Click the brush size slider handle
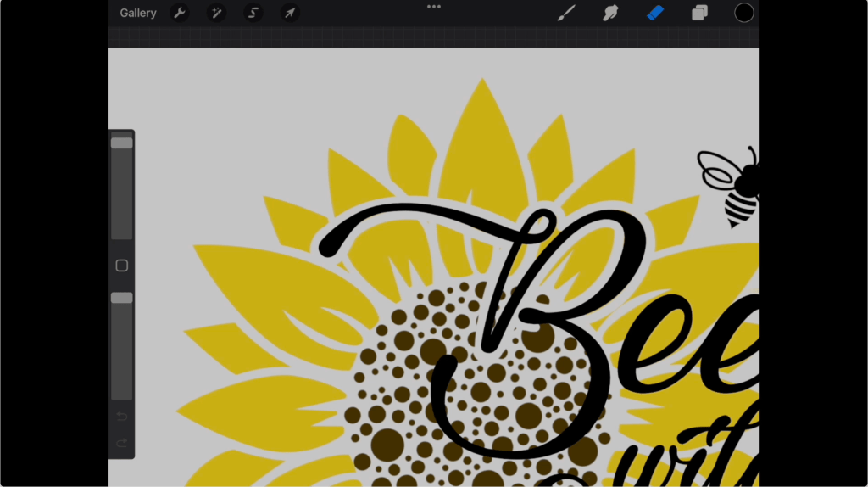The image size is (868, 487). (121, 143)
